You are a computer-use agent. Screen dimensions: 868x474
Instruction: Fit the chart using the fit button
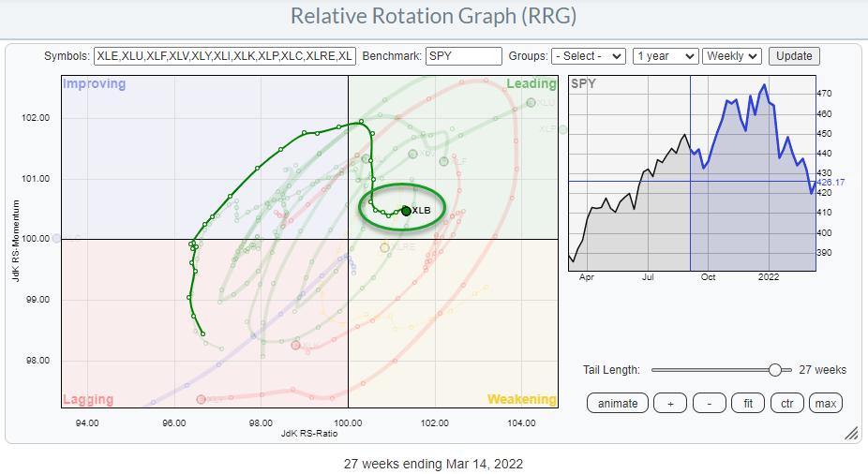(x=747, y=403)
